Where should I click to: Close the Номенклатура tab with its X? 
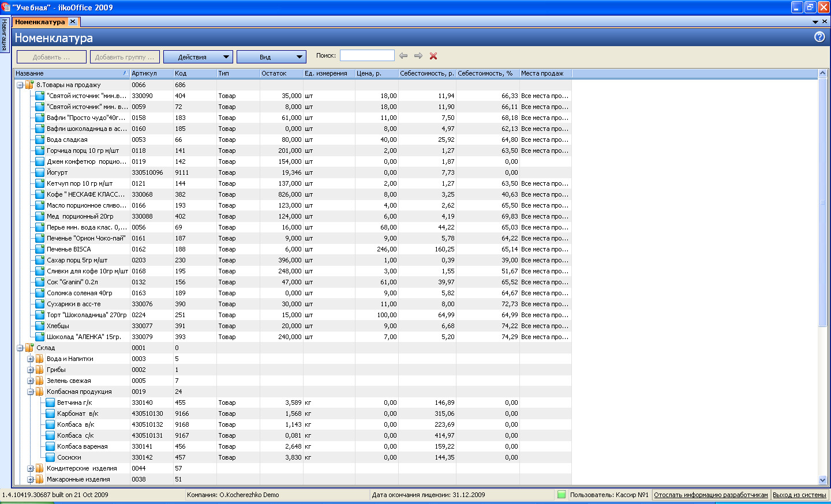73,21
